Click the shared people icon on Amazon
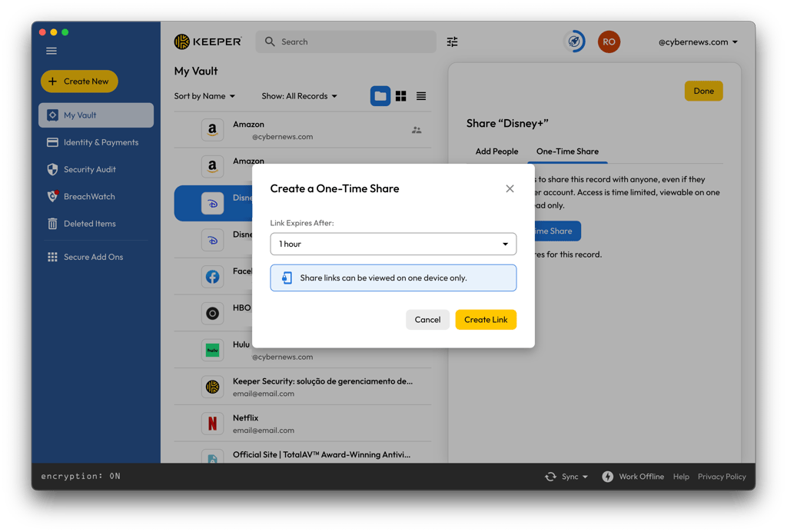This screenshot has height=532, width=787. (x=417, y=130)
